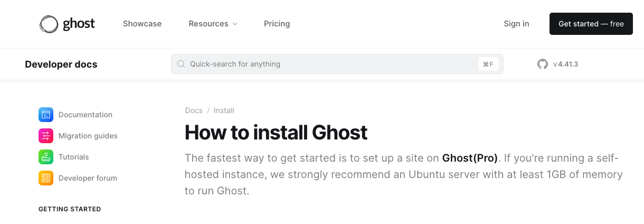The height and width of the screenshot is (224, 644).
Task: Follow the Ghost(Pro) link in the paragraph
Action: coord(470,158)
